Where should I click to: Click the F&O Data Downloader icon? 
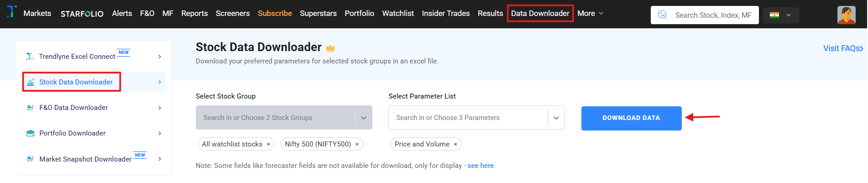click(x=31, y=108)
